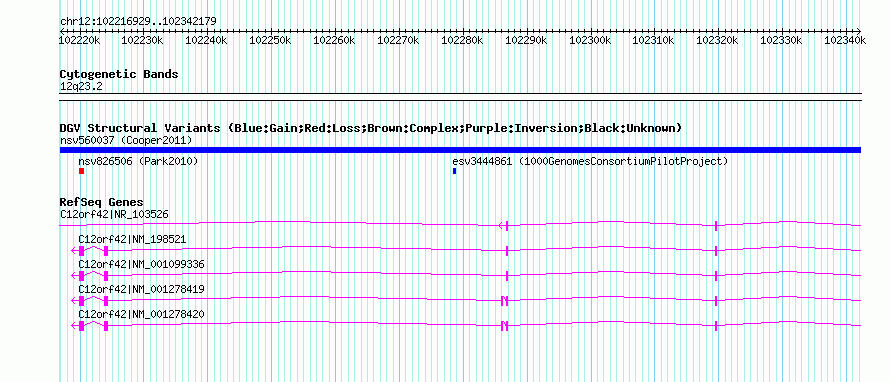Click the 102240k ruler tick label
Image resolution: width=890 pixels, height=382 pixels.
coord(207,40)
